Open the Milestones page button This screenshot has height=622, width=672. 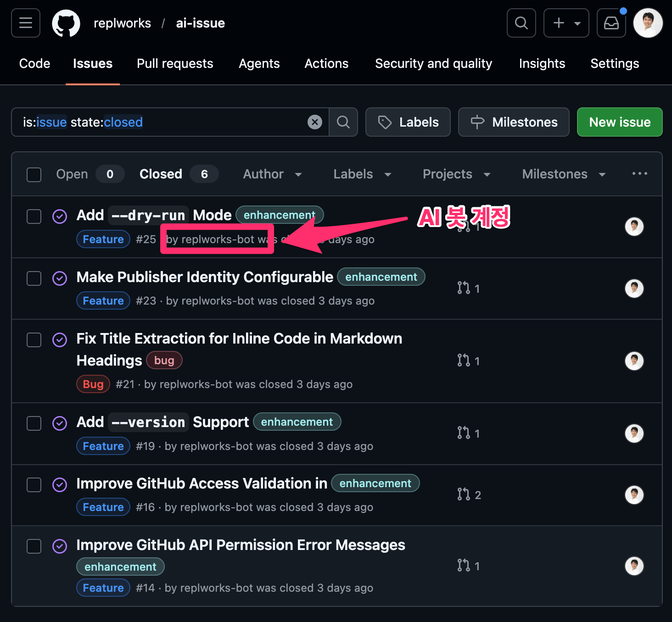click(x=514, y=122)
